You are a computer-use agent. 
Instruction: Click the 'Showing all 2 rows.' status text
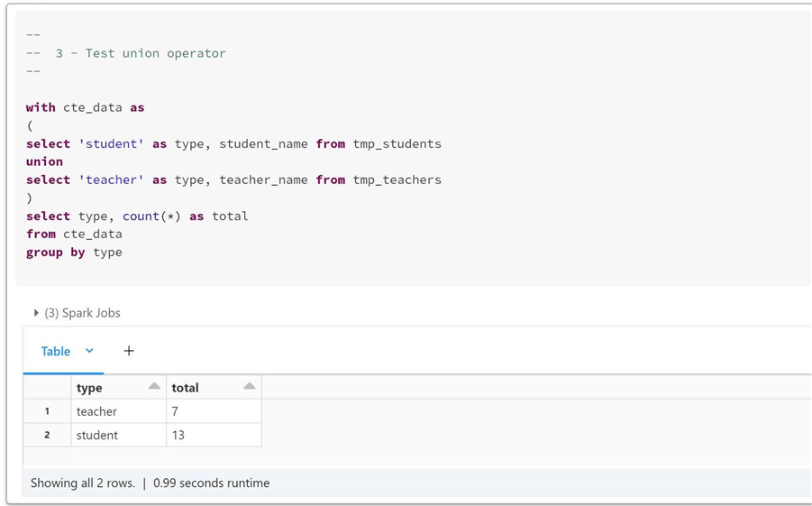83,483
